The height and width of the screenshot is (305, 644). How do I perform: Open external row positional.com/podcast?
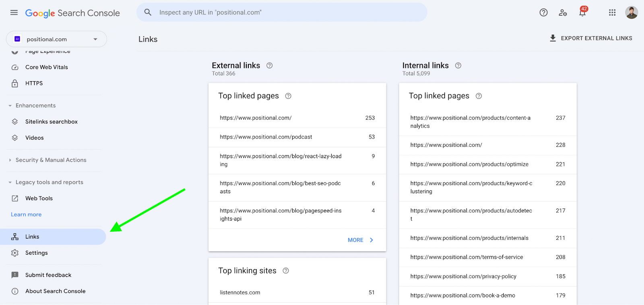(297, 137)
